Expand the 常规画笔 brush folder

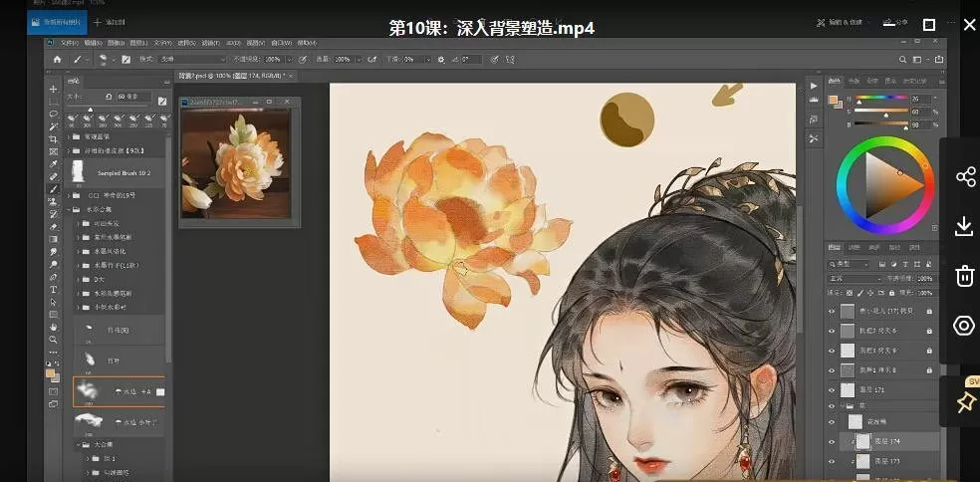point(69,136)
